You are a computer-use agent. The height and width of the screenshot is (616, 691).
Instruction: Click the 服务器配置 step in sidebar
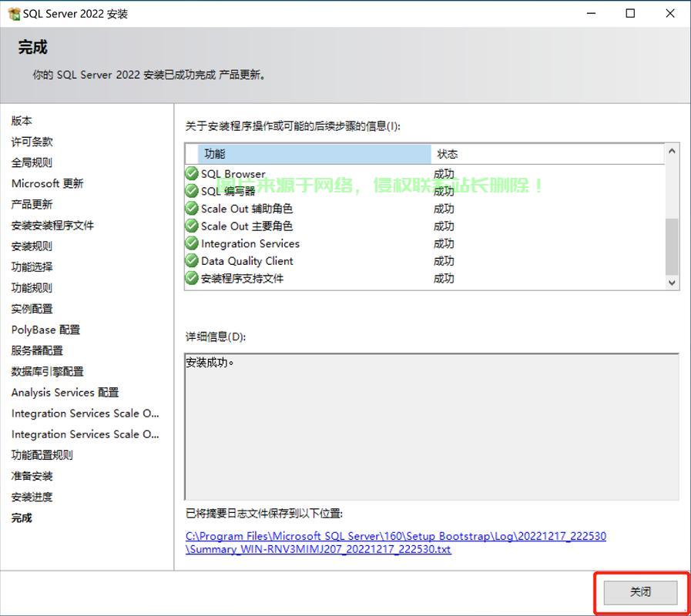coord(37,350)
